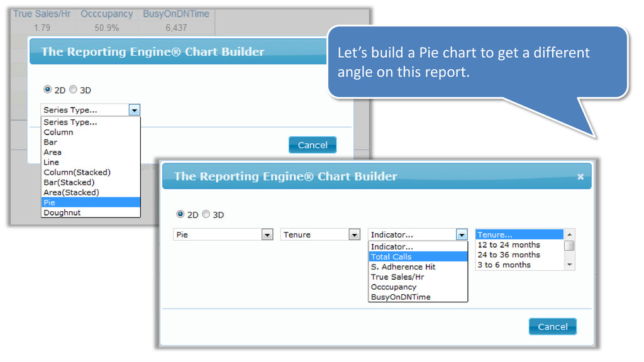
Task: Select 12 to 24 months
Action: pos(519,244)
